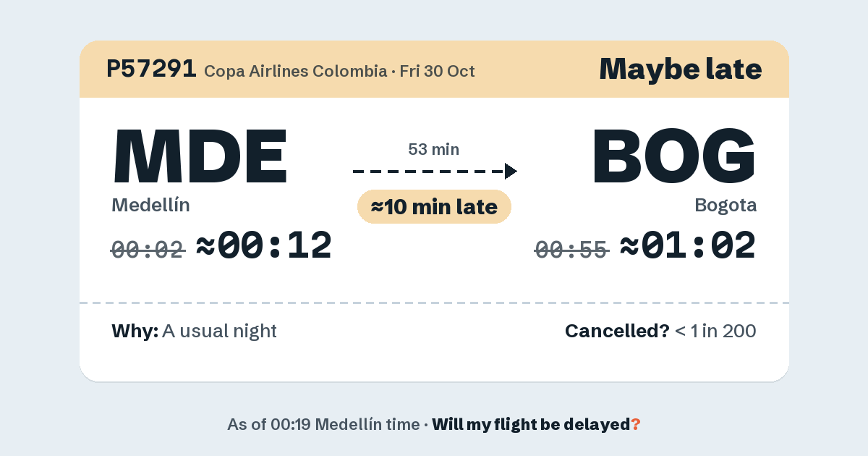The width and height of the screenshot is (868, 456).
Task: Click the flight number P57291
Action: coord(151,69)
